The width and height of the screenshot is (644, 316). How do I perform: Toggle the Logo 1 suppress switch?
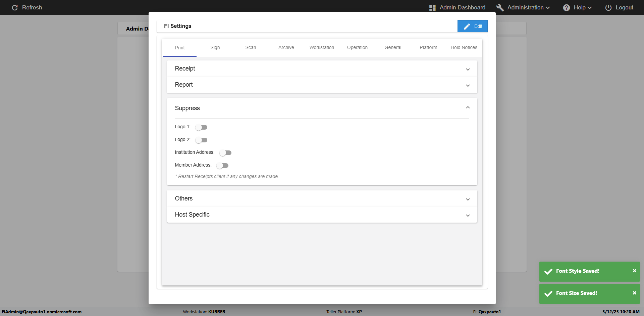[x=201, y=127]
